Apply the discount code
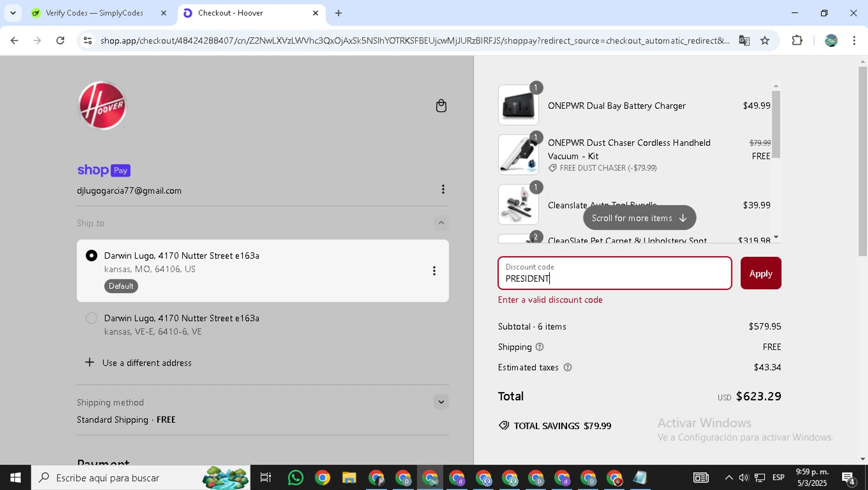The height and width of the screenshot is (490, 868). (x=760, y=273)
